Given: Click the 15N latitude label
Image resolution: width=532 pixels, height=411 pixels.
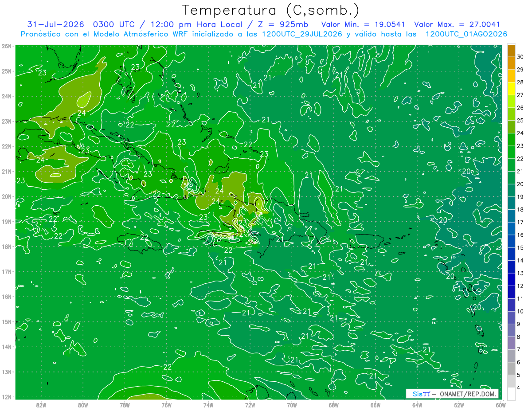Looking at the screenshot, I should coord(7,322).
